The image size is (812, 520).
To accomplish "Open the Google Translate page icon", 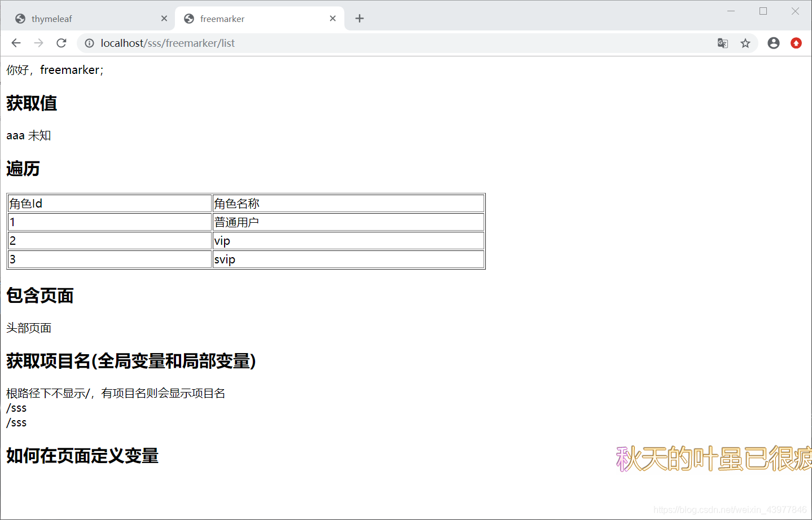I will pyautogui.click(x=722, y=43).
